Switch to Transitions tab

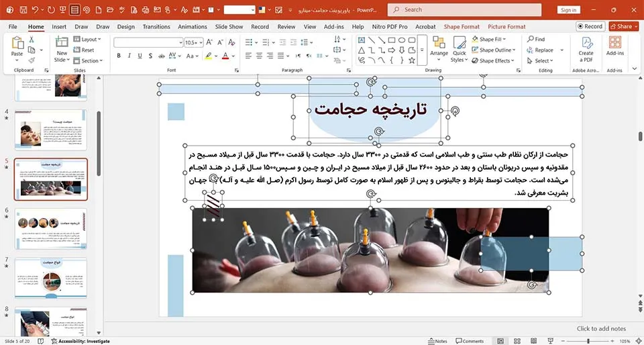156,27
